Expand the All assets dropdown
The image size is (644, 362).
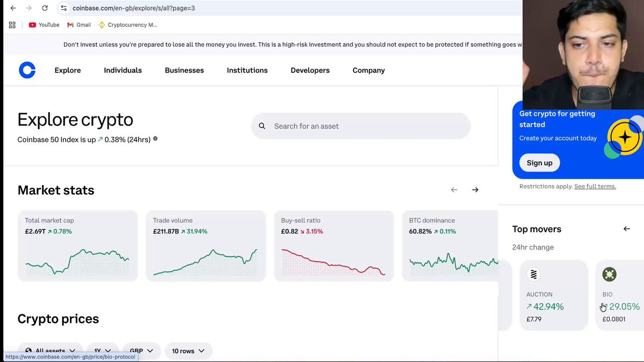pos(50,351)
